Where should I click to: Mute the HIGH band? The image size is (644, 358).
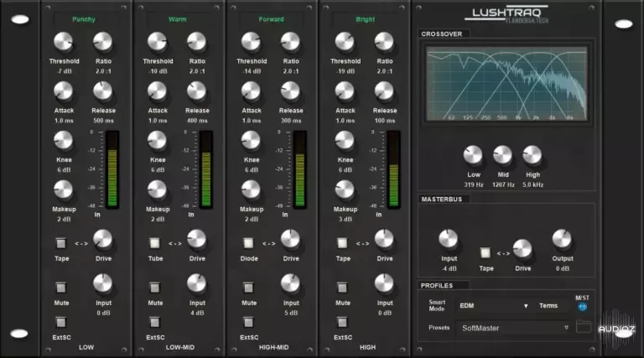click(x=342, y=288)
